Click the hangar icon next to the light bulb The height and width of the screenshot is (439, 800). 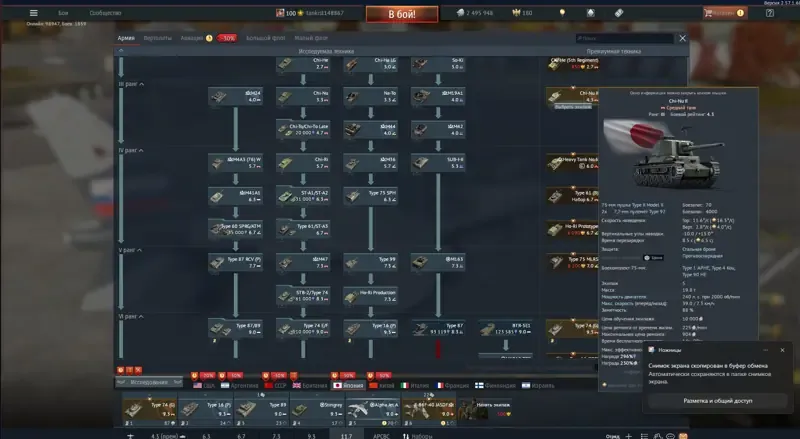pyautogui.click(x=590, y=13)
